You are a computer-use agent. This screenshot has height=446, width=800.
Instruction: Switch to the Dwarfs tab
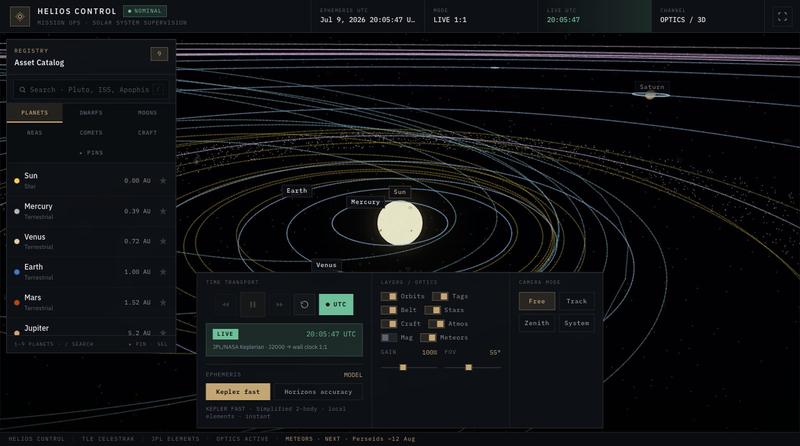point(91,113)
